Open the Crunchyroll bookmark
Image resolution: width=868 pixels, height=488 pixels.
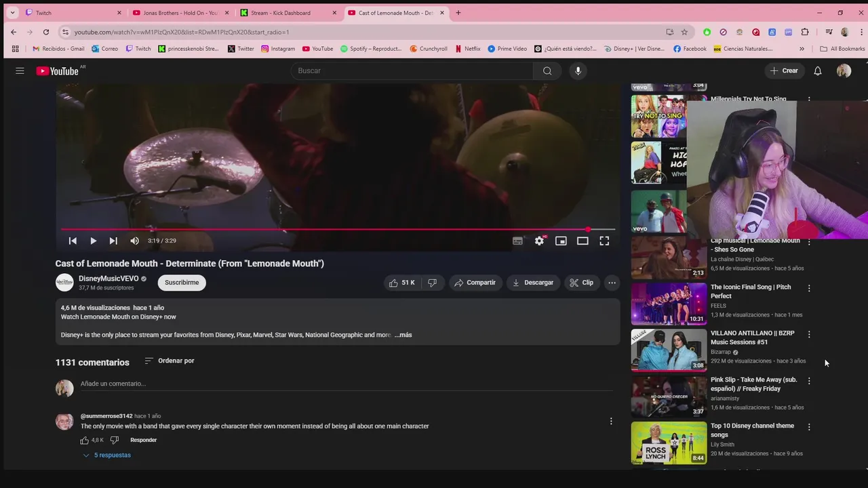point(429,49)
